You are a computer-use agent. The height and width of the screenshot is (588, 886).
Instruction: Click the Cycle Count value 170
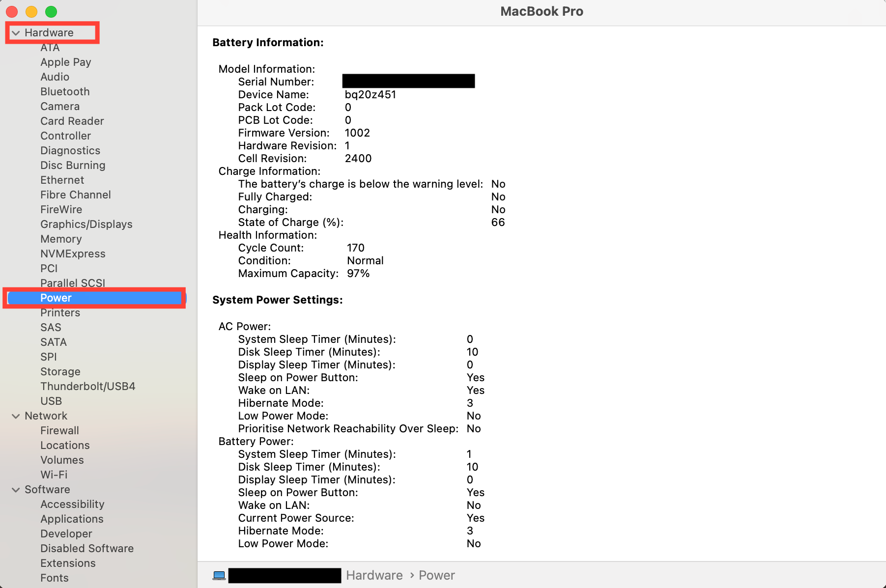pyautogui.click(x=356, y=248)
